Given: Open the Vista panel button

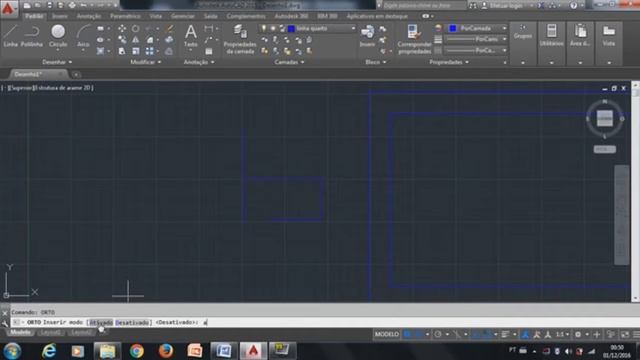Looking at the screenshot, I should point(609,43).
